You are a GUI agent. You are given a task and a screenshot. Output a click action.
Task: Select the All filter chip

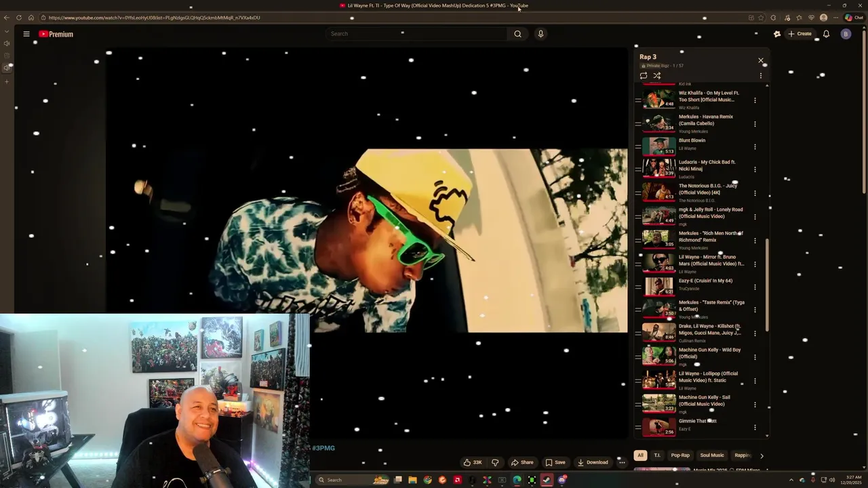(640, 455)
